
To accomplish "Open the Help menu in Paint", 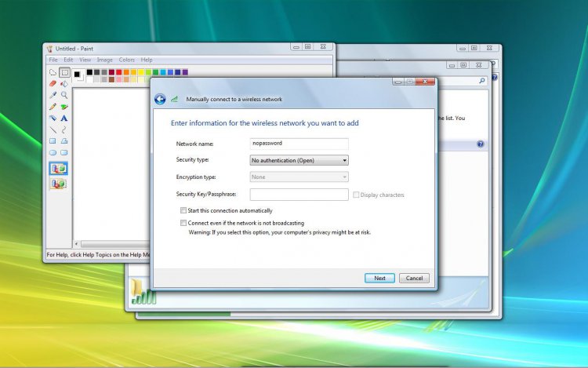I will click(x=147, y=60).
